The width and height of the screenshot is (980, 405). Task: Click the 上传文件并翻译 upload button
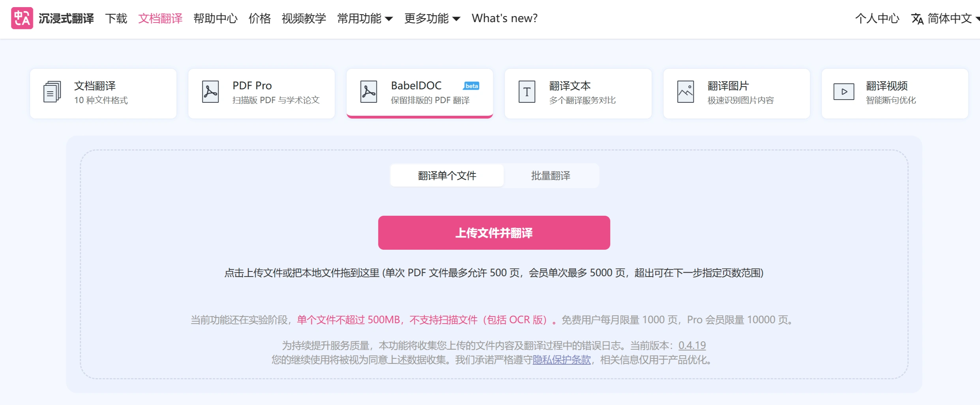[494, 233]
